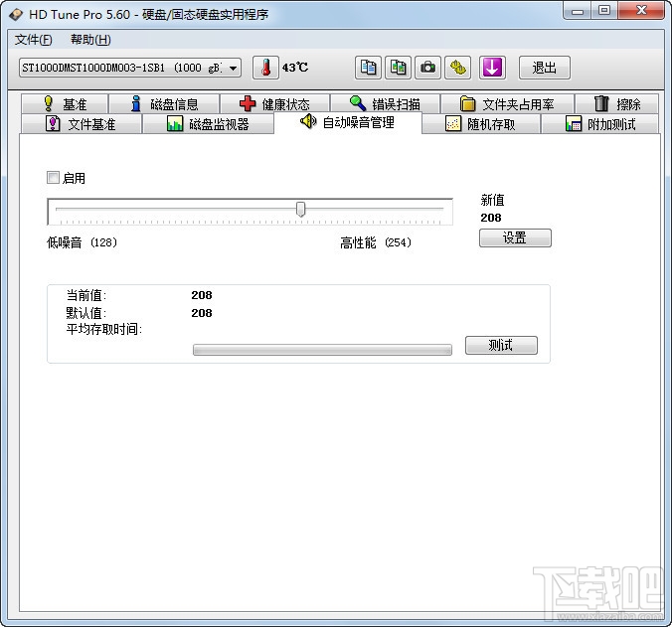Viewport: 672px width, 627px height.
Task: Click the 高性能 (254) label
Action: (376, 242)
